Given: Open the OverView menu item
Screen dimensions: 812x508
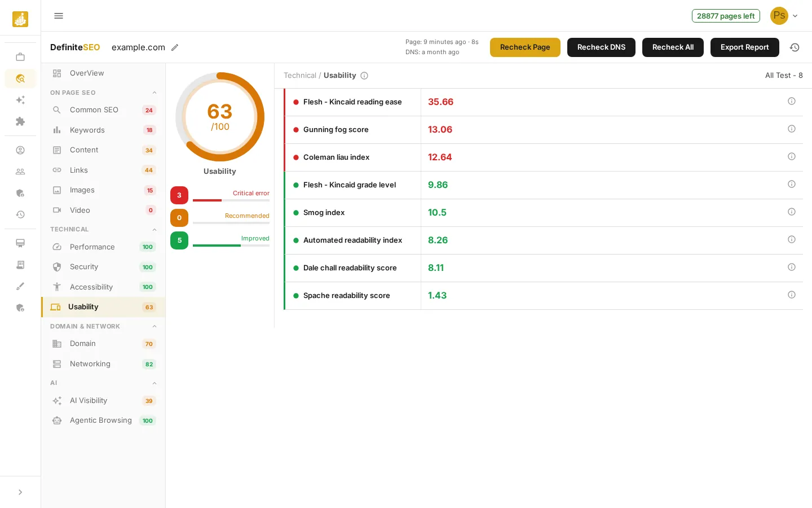Looking at the screenshot, I should [x=103, y=73].
